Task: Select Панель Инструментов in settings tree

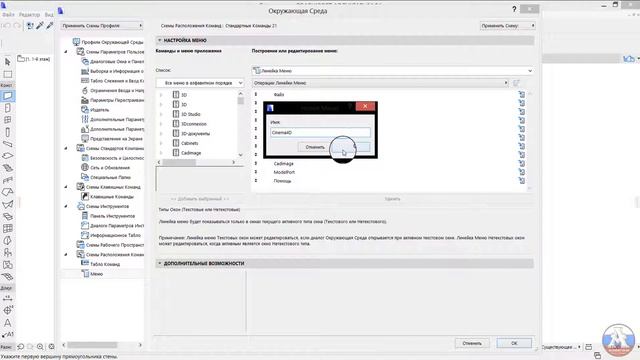Action: pyautogui.click(x=112, y=216)
